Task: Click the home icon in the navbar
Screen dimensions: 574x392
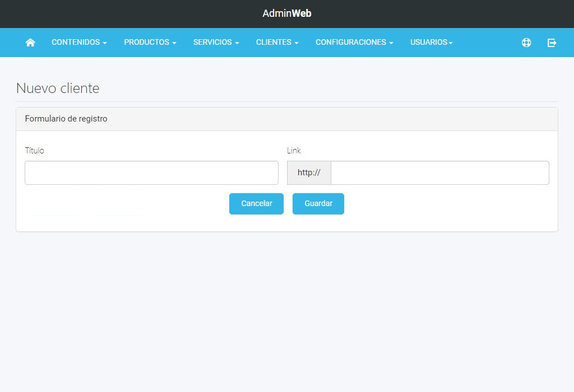Action: pyautogui.click(x=30, y=42)
